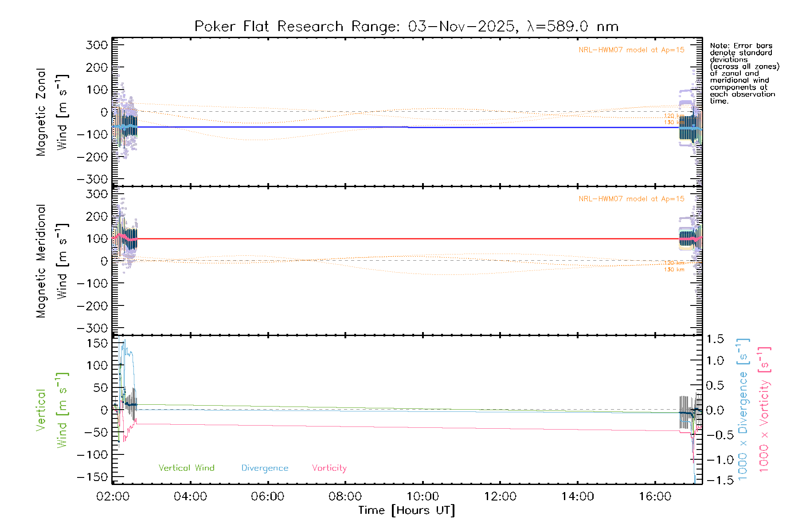Click the 02:00 time axis tick label
Viewport: 798px width, 532px height.
(x=113, y=497)
